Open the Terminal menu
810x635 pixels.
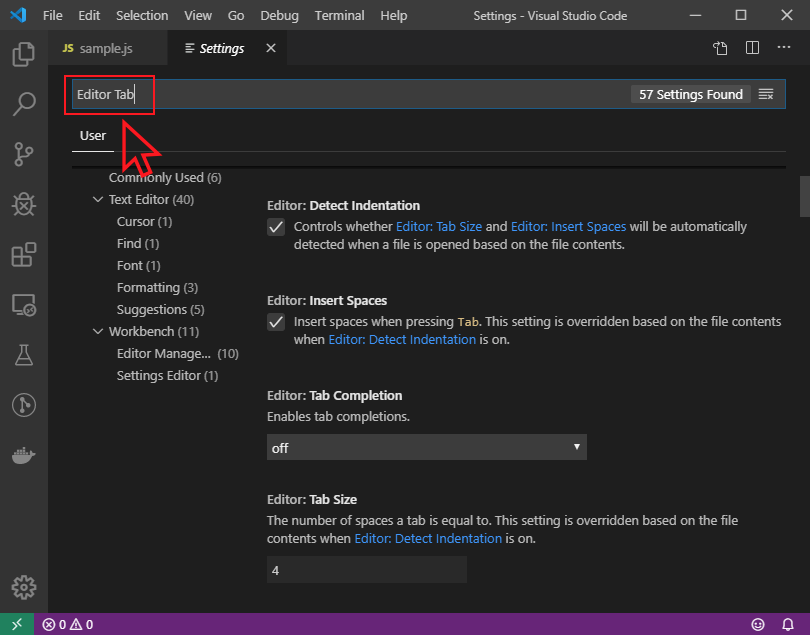[x=339, y=16]
